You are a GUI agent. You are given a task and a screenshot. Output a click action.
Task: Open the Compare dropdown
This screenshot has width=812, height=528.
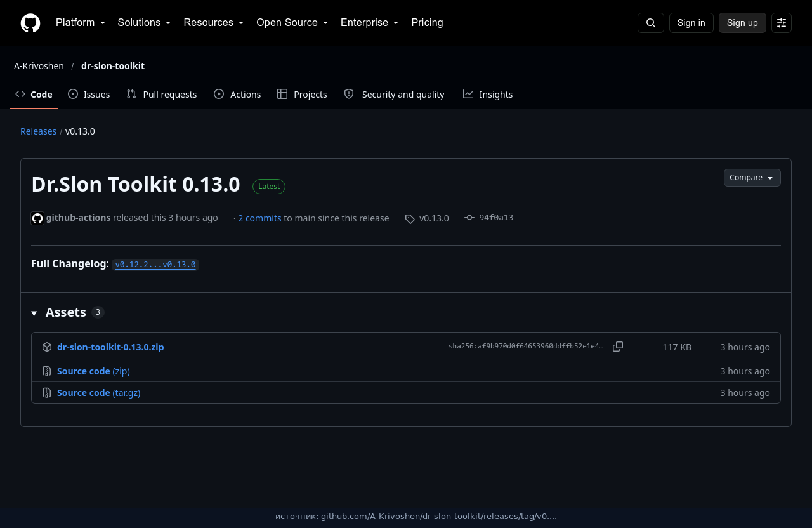[752, 178]
